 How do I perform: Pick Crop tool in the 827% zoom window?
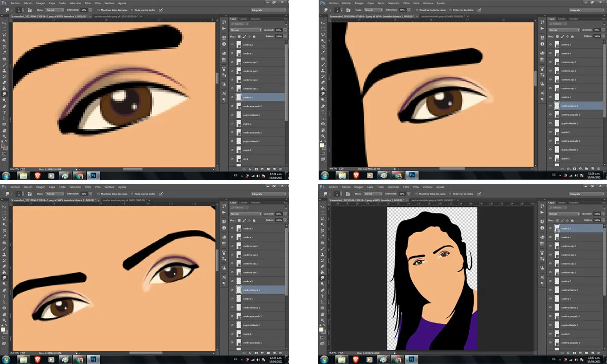click(x=4, y=47)
